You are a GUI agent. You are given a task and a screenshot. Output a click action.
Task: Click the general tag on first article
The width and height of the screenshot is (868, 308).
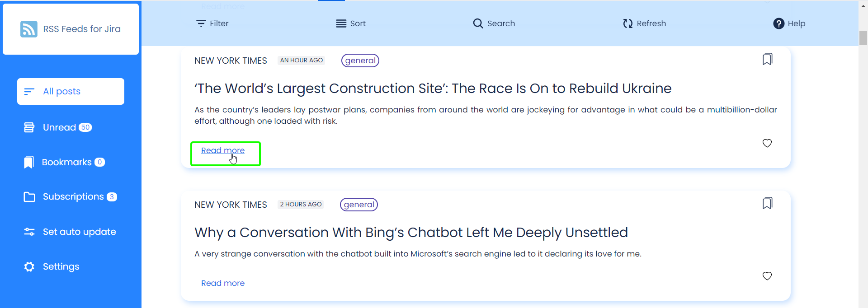[360, 61]
